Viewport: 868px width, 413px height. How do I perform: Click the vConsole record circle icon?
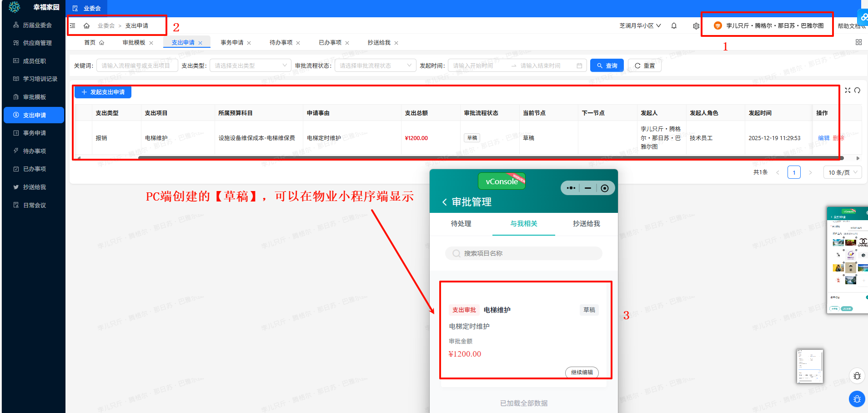(604, 188)
